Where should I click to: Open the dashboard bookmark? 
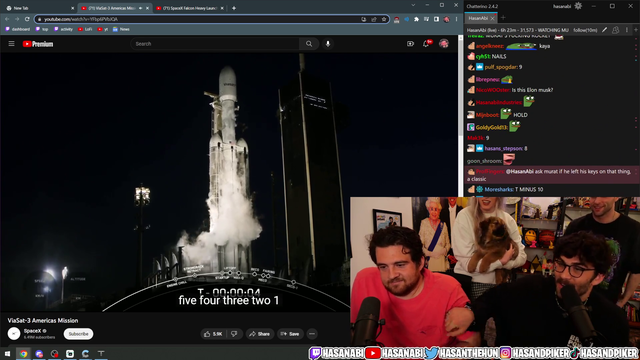click(x=18, y=29)
